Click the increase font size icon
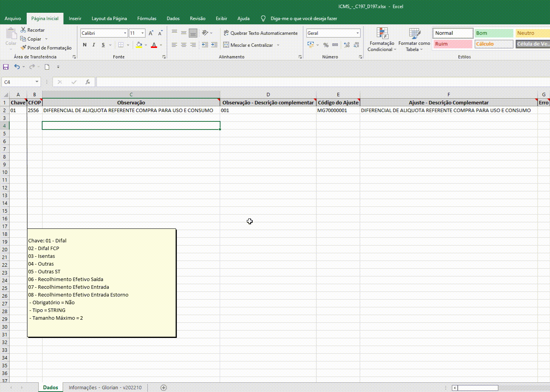550x392 pixels. click(151, 33)
